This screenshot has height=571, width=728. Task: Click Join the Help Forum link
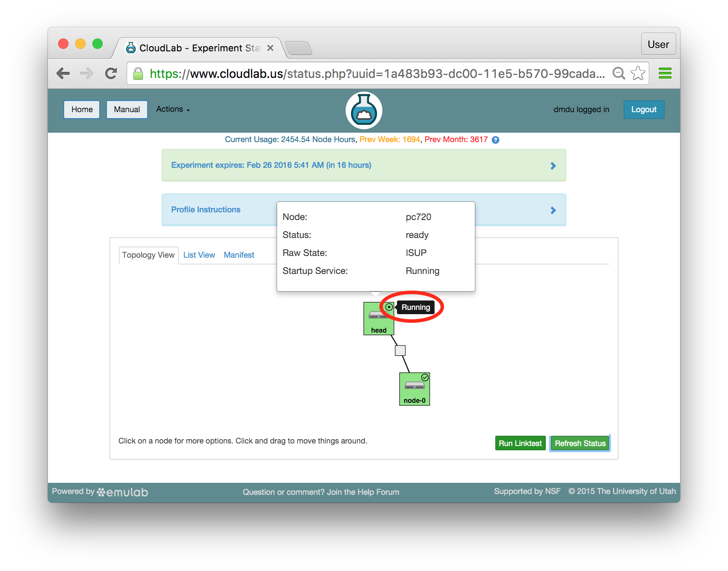pyautogui.click(x=363, y=492)
